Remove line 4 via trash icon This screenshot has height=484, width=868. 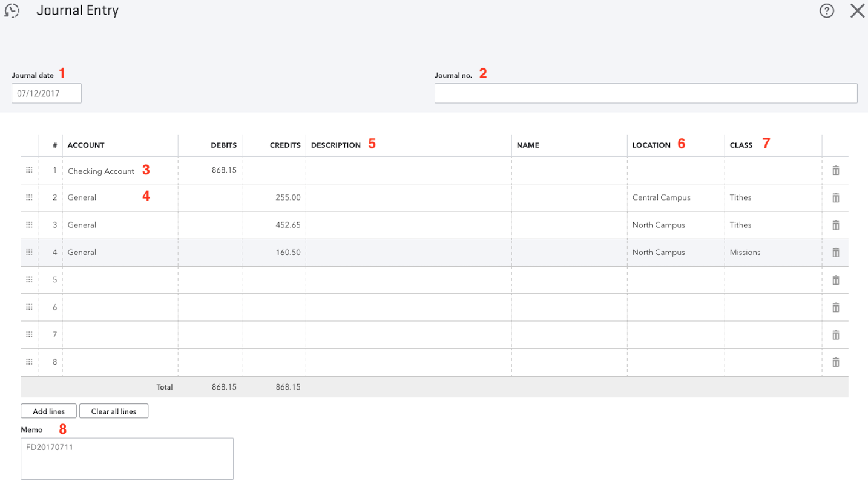[x=835, y=253]
